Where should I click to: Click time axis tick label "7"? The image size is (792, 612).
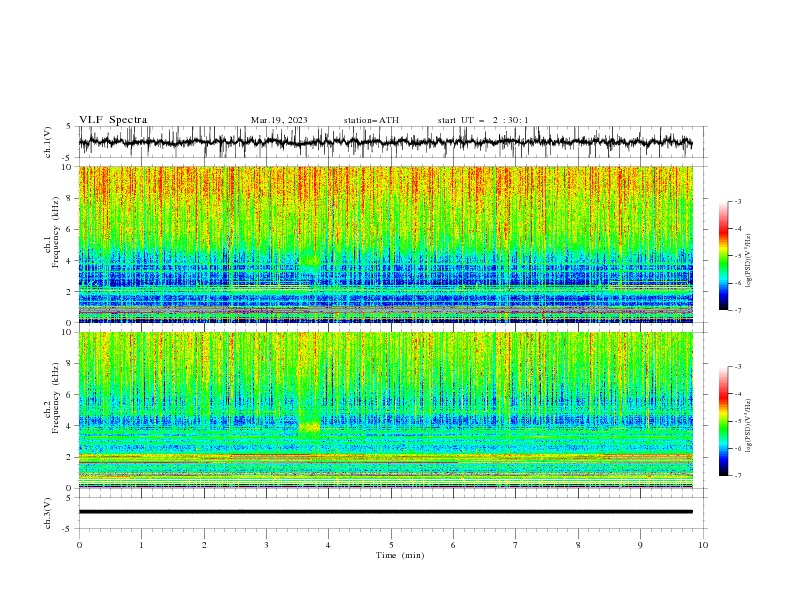click(516, 545)
